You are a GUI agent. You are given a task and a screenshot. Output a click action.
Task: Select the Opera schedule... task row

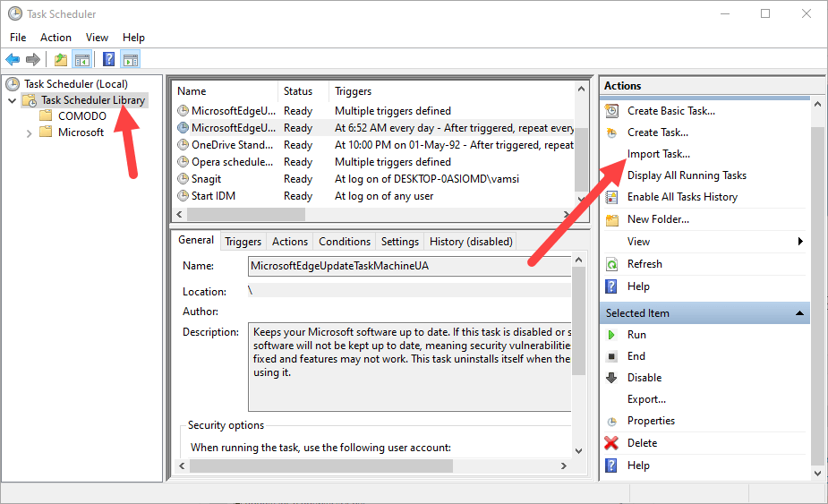click(374, 162)
